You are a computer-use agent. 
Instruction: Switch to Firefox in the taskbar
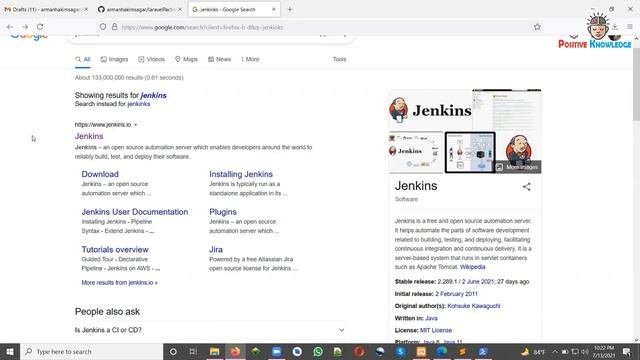click(x=235, y=351)
